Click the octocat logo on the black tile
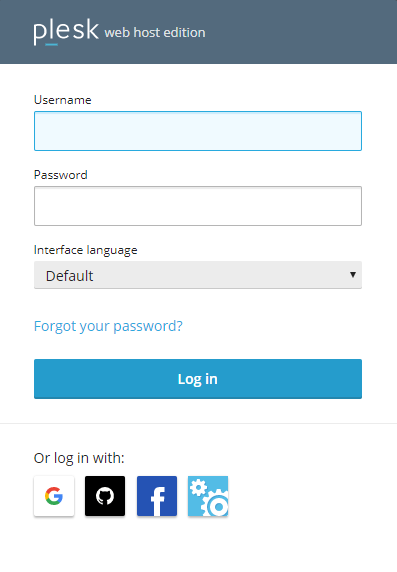 coord(105,496)
